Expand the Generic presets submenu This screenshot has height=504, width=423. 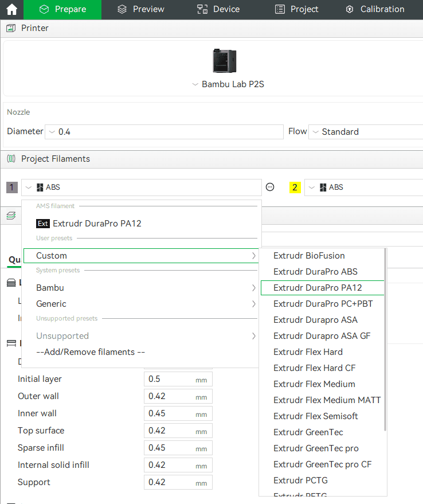click(x=141, y=304)
